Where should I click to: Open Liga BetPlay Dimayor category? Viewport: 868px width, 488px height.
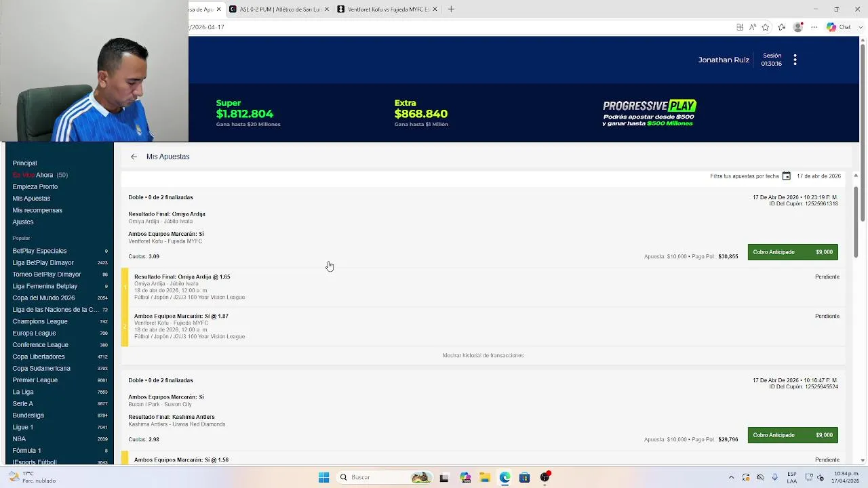click(60, 263)
